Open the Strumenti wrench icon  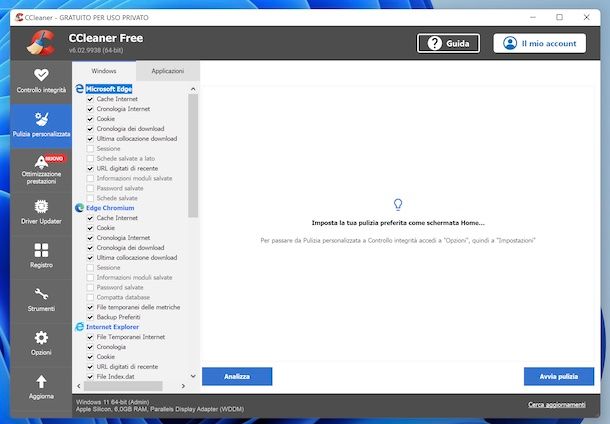coord(41,294)
